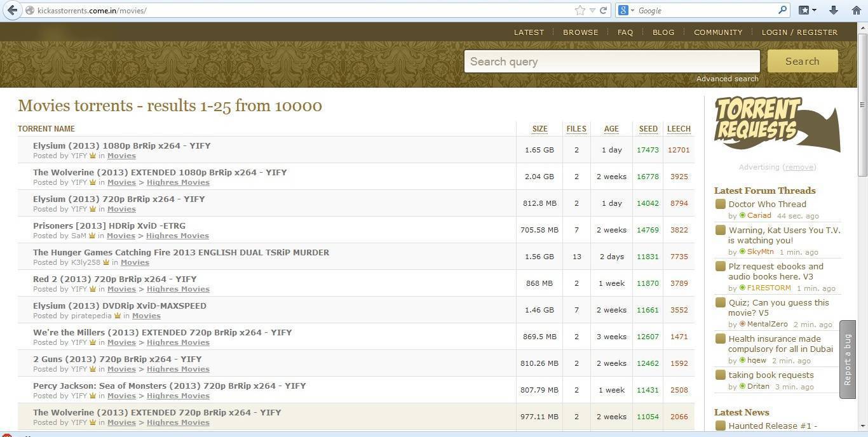Click the Search query input field

click(612, 62)
